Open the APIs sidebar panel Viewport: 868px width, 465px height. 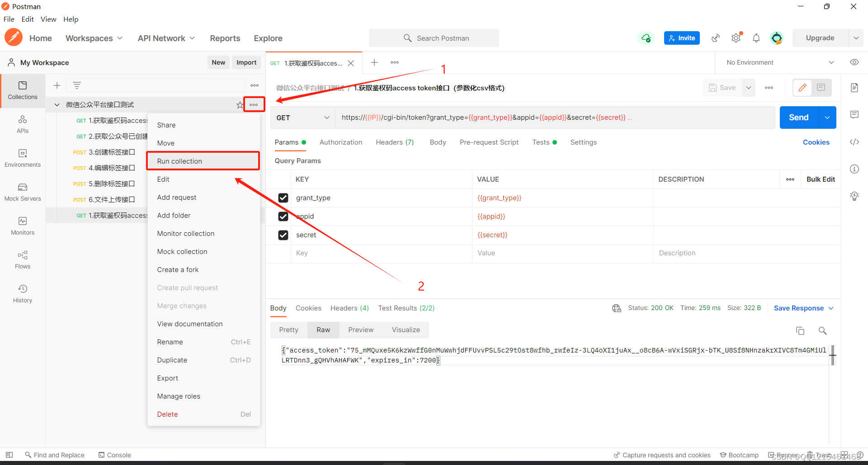[23, 124]
